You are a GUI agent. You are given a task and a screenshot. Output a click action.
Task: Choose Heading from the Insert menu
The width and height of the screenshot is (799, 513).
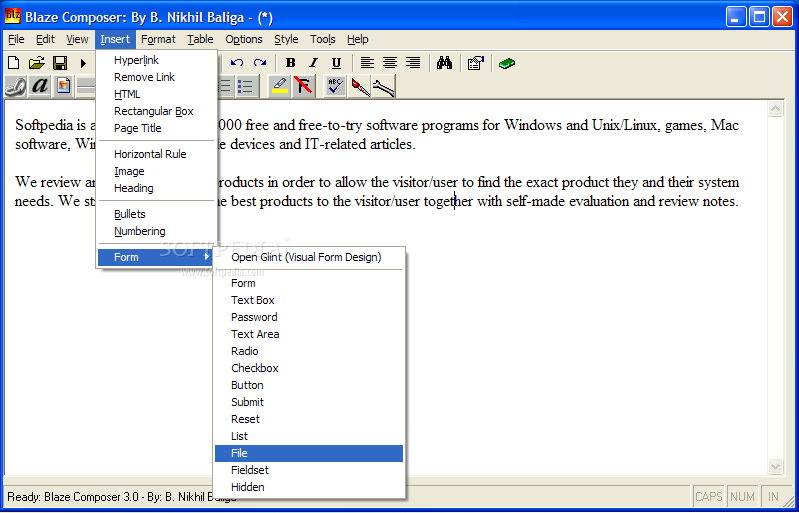(x=157, y=188)
